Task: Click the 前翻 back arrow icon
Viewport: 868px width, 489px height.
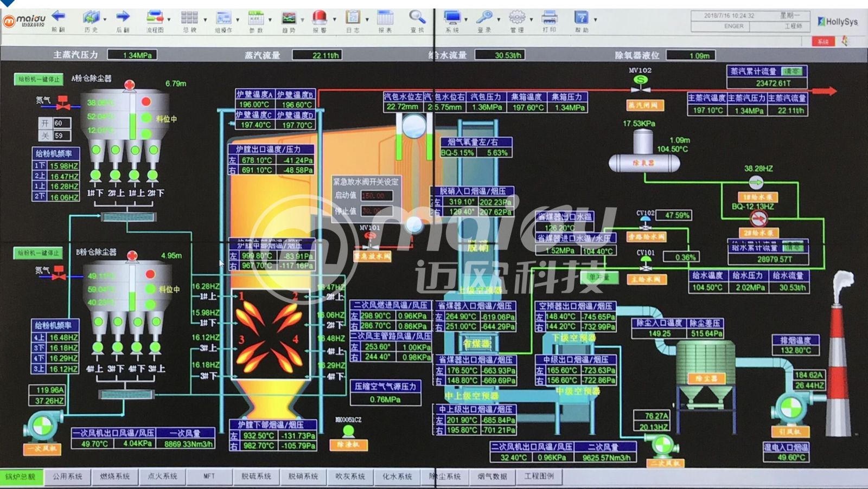Action: 58,17
